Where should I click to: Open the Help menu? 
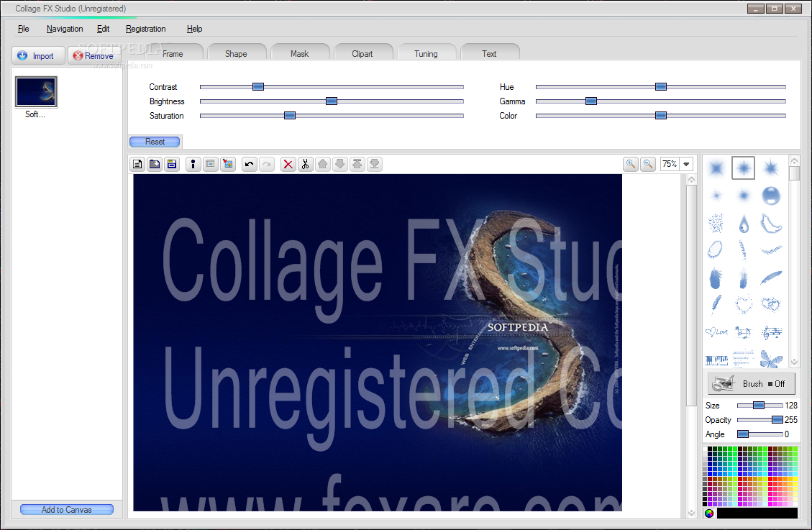[x=194, y=29]
